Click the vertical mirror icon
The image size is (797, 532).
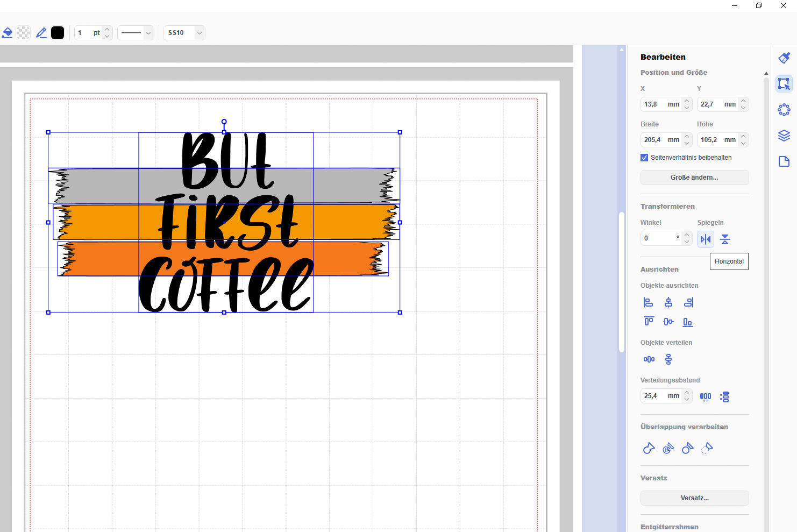pos(725,239)
